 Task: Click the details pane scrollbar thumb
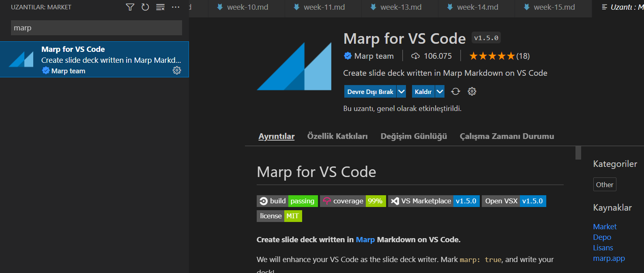[578, 153]
